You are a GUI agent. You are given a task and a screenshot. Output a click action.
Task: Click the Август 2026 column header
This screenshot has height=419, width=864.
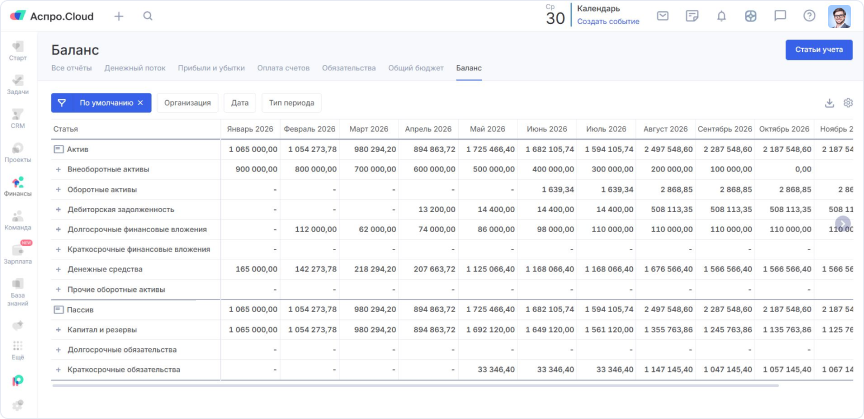[666, 129]
